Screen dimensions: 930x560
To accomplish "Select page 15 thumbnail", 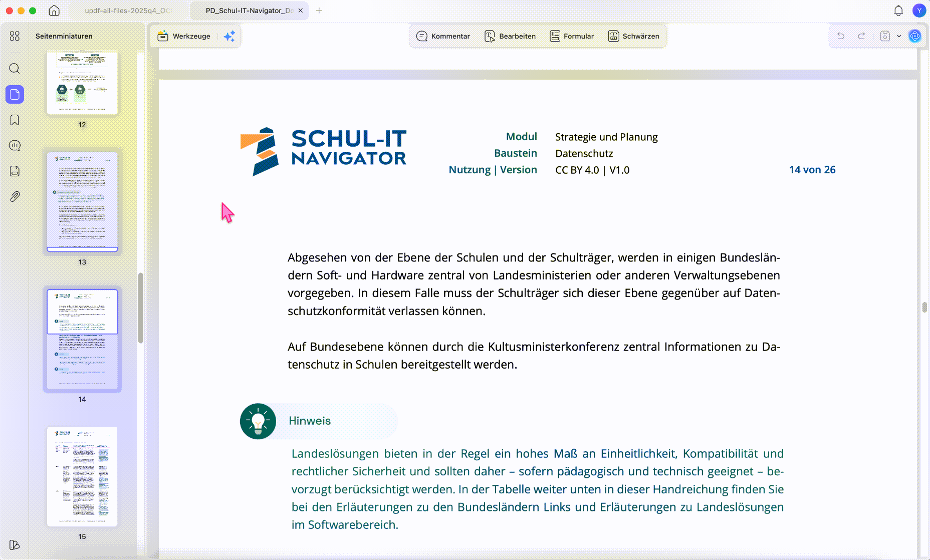I will [82, 476].
